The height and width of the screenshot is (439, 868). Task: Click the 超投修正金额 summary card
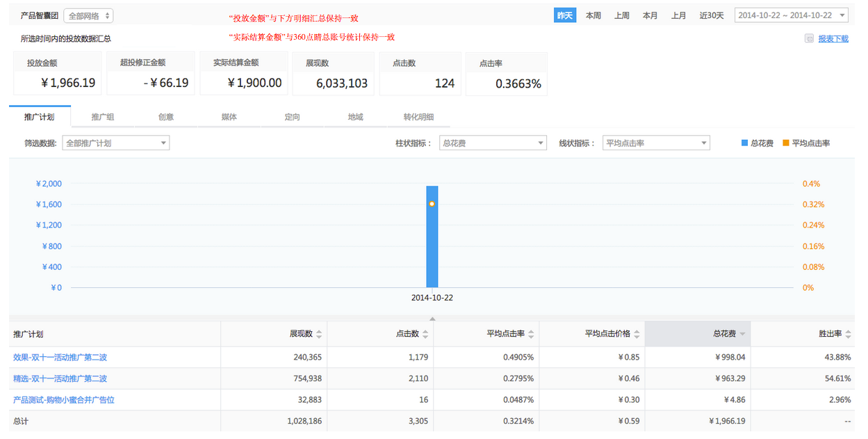[x=150, y=74]
